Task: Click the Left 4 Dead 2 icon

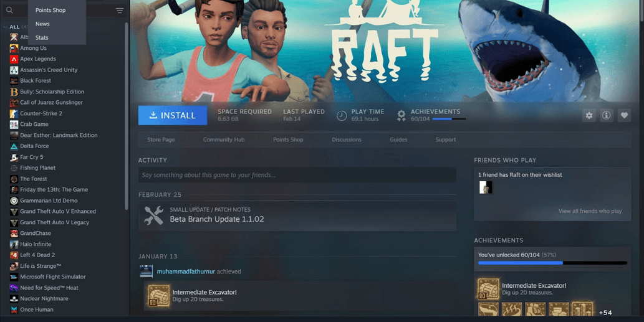Action: (x=14, y=255)
